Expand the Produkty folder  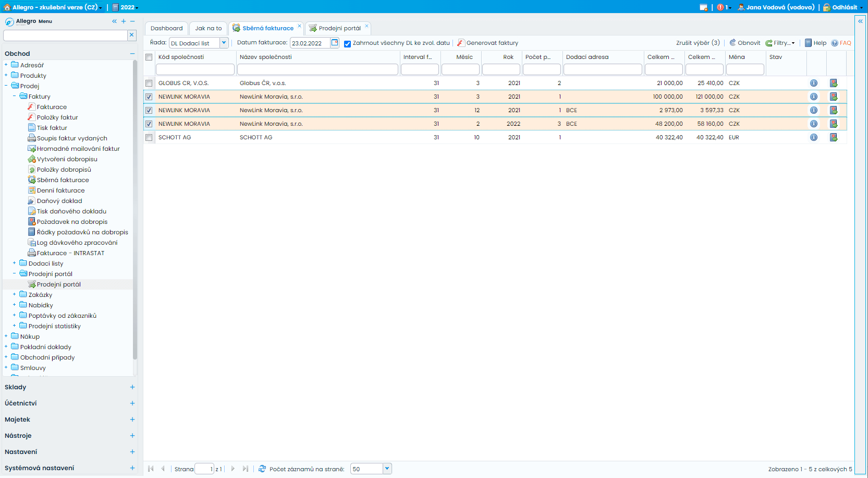click(x=6, y=76)
